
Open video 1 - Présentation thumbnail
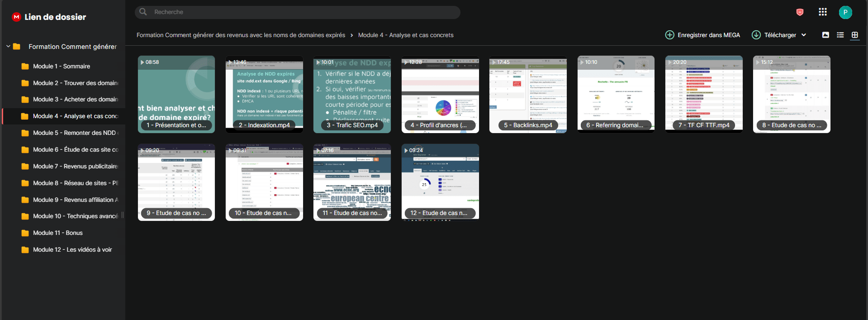pos(176,94)
